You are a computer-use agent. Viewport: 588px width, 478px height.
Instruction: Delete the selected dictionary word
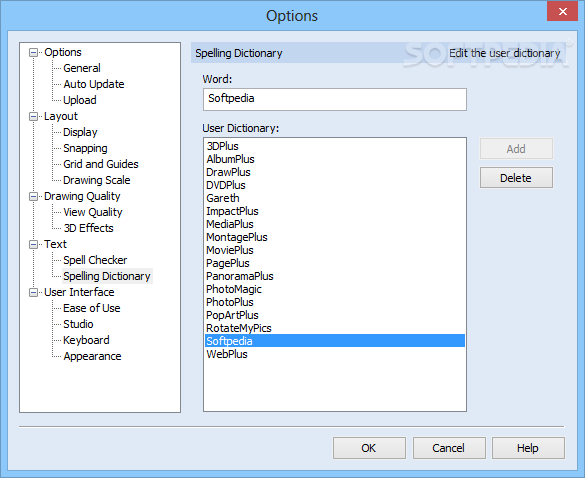click(516, 178)
